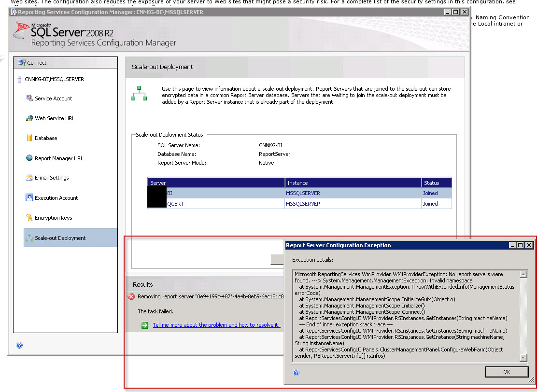Click MSSQLSERVER instance in -BI row

click(303, 193)
